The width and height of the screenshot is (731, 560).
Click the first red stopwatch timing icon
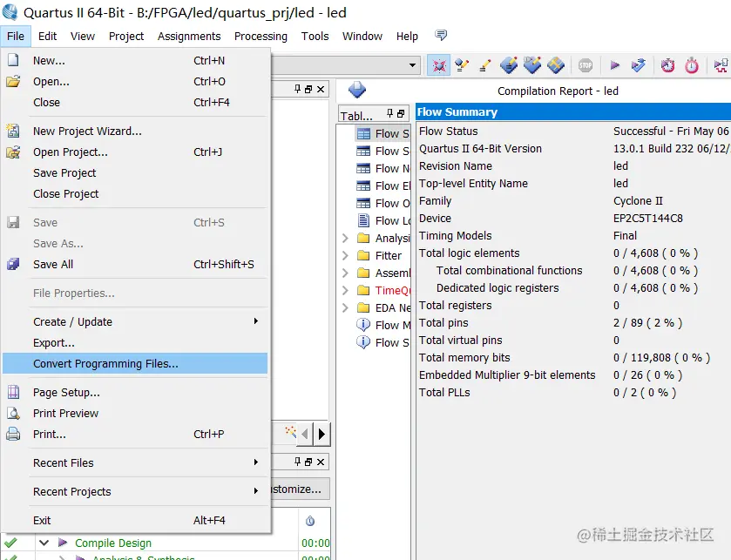(667, 65)
